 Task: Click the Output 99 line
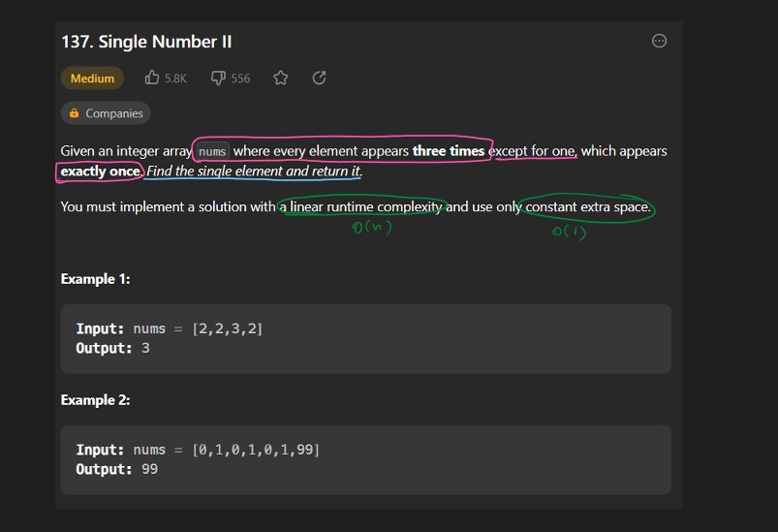[116, 469]
